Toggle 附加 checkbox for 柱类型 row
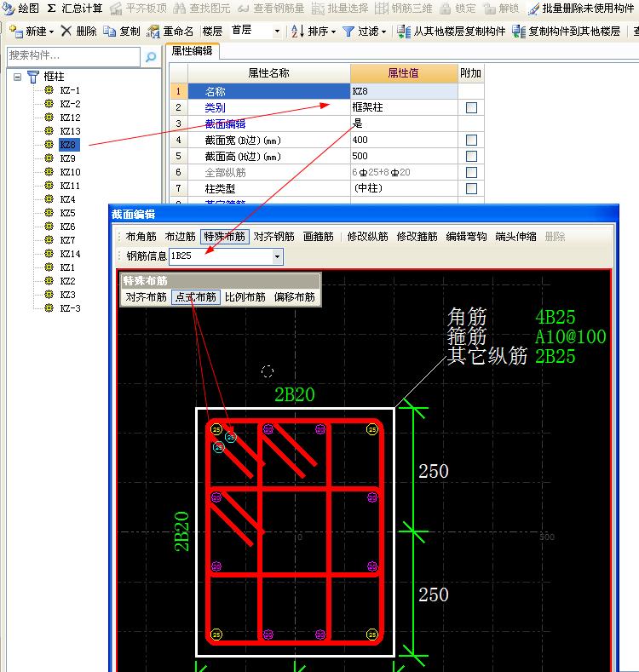 tap(471, 188)
